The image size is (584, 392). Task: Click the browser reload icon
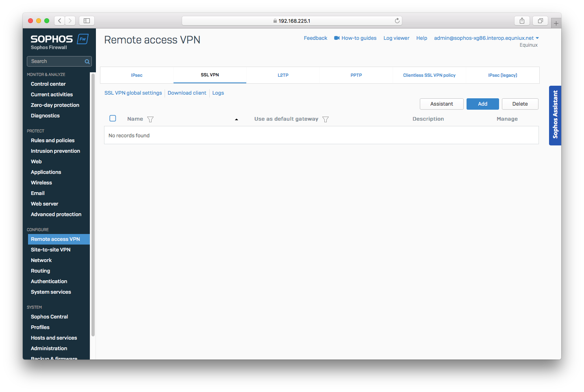(397, 20)
